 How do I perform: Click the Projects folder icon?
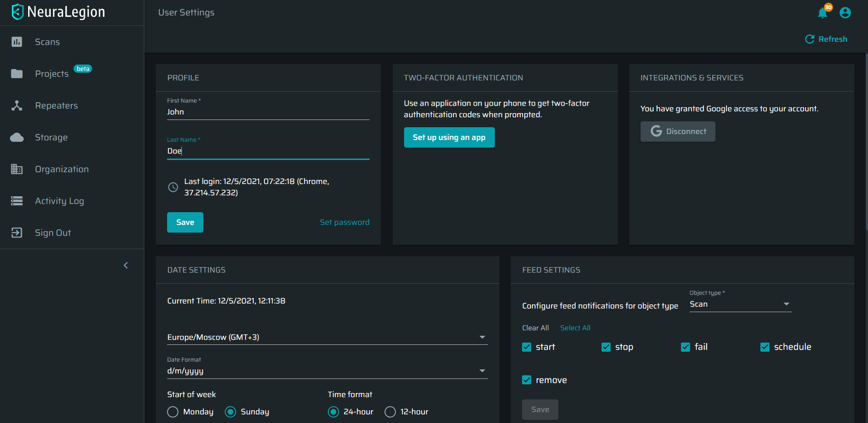click(17, 74)
